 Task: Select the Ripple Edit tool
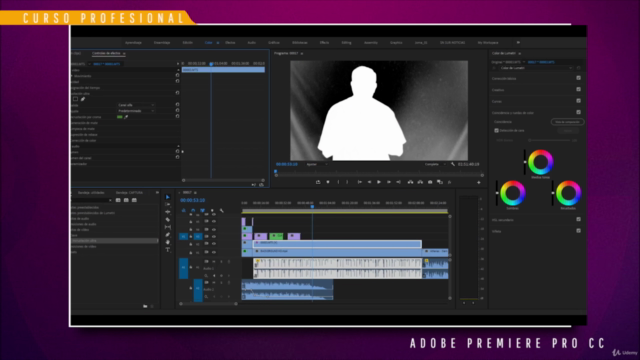167,212
